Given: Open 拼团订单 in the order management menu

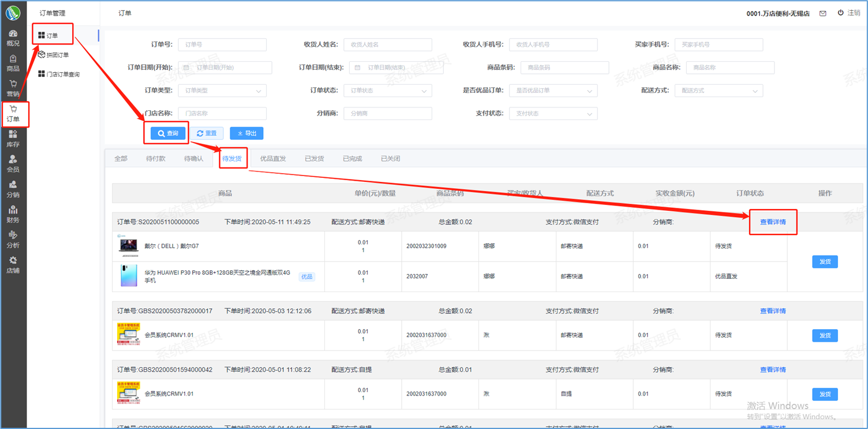Looking at the screenshot, I should coord(57,55).
